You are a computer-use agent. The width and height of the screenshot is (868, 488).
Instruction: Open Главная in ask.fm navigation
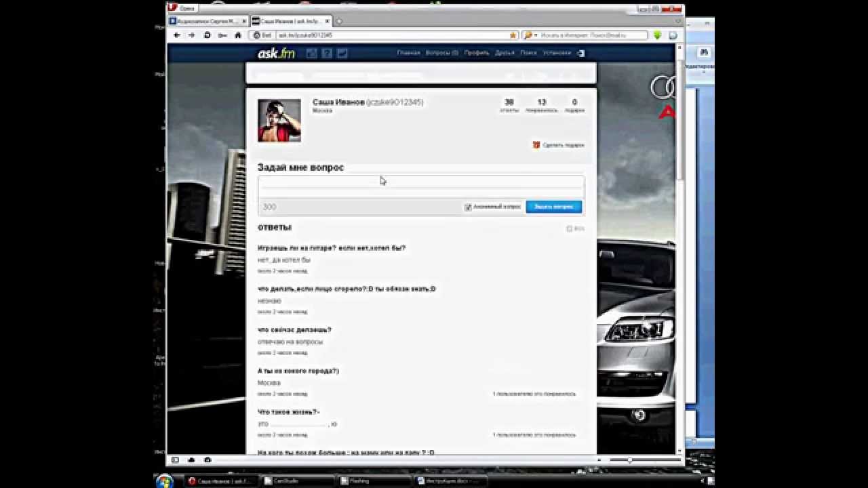tap(409, 53)
